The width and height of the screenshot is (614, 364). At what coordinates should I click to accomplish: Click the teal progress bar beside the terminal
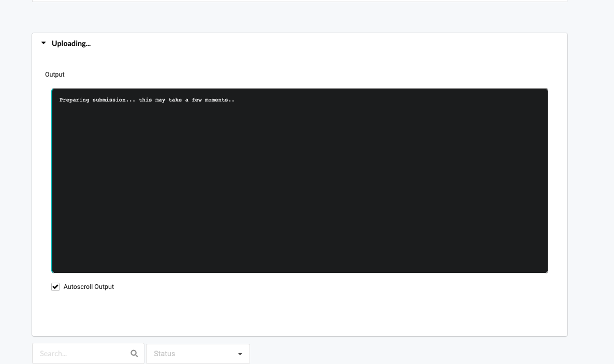click(52, 180)
